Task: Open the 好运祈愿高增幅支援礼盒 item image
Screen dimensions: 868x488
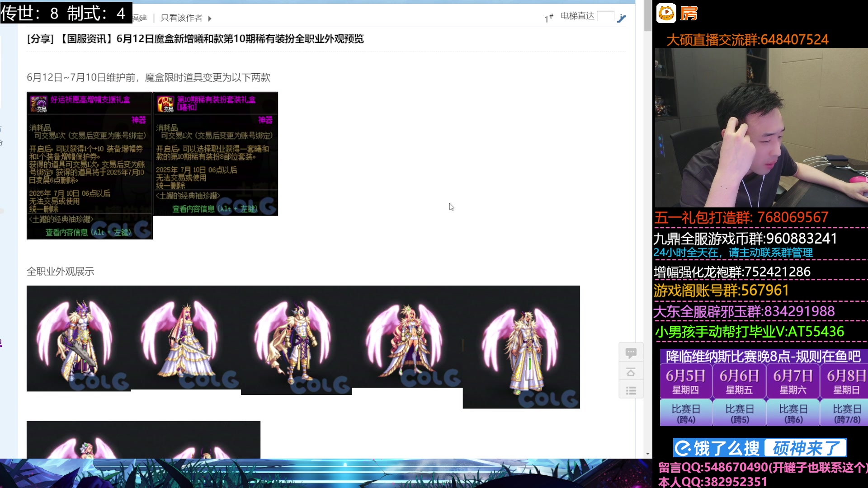Action: tap(90, 165)
